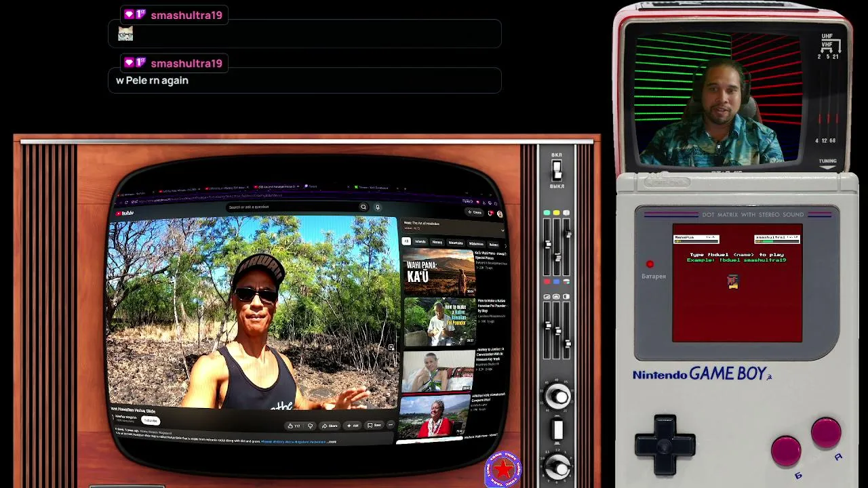Open the Journey to Justice video thumbnail
Image resolution: width=868 pixels, height=488 pixels.
click(439, 370)
